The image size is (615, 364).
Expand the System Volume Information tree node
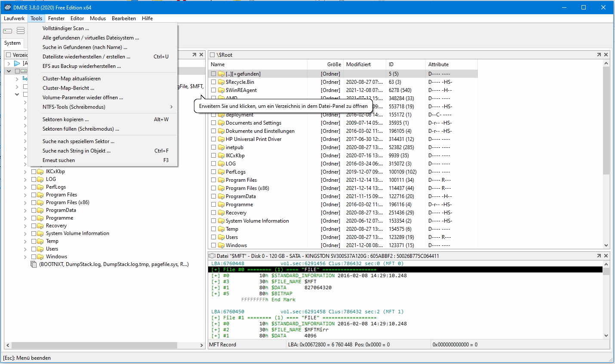tap(25, 233)
